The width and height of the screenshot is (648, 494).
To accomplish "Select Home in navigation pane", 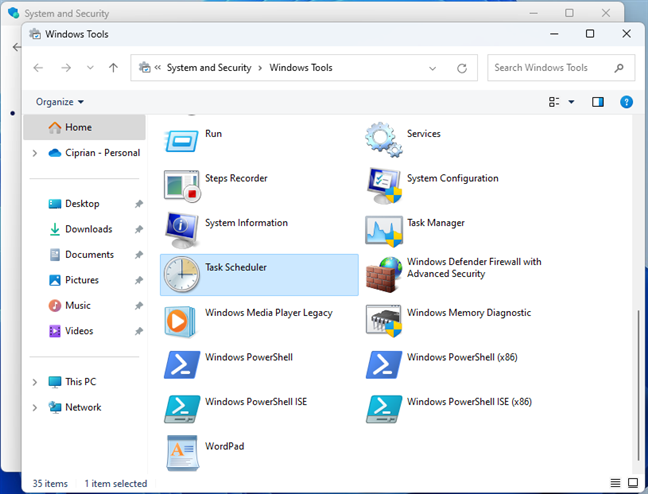I will (84, 127).
